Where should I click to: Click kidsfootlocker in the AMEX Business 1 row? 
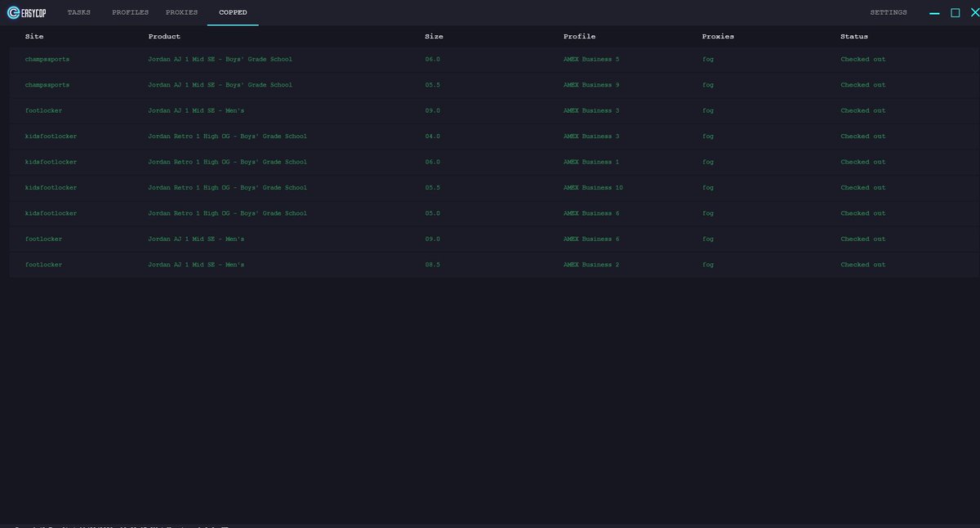click(x=51, y=162)
